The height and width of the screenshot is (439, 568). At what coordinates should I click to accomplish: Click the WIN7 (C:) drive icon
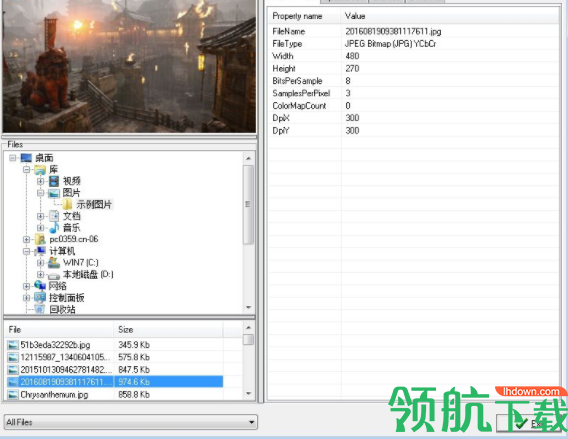pos(54,263)
